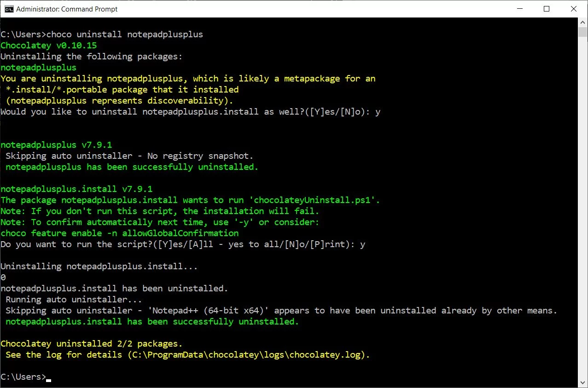Click the 'notepadplusplus.install v7.9.1' heading

76,189
